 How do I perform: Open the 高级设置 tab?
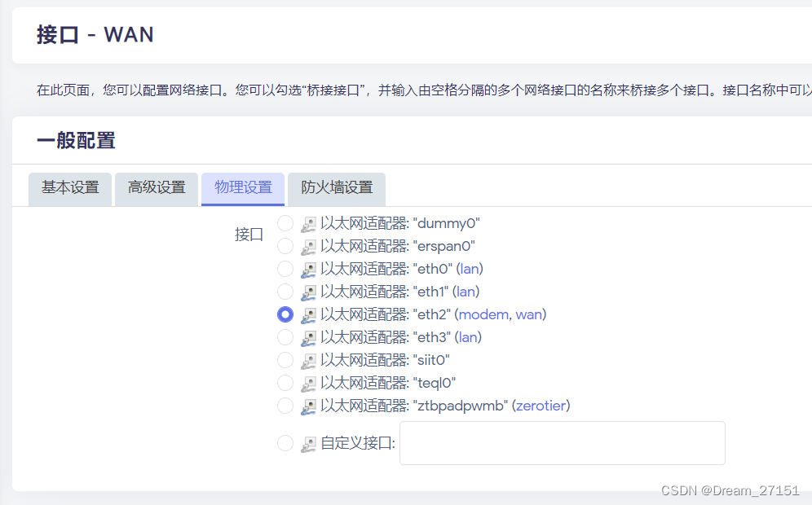point(157,189)
